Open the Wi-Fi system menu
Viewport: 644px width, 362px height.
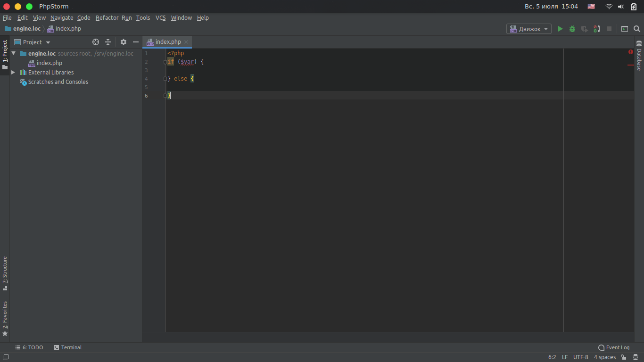click(x=609, y=7)
